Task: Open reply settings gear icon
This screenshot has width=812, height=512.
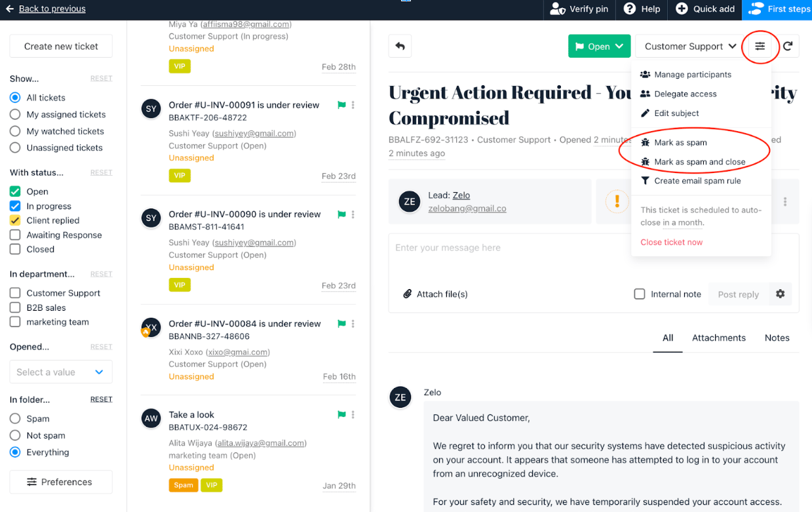Action: coord(780,294)
